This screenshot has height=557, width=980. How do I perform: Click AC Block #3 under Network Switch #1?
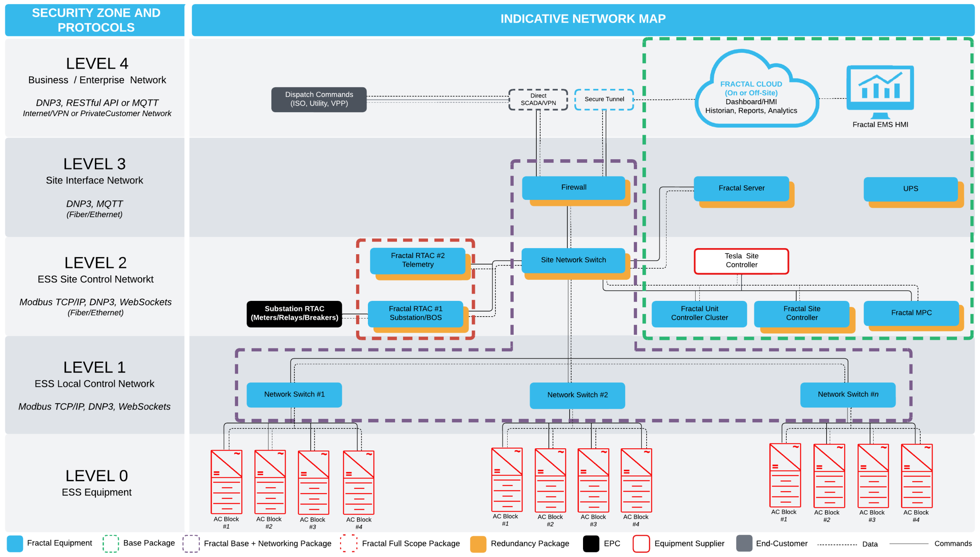point(314,482)
